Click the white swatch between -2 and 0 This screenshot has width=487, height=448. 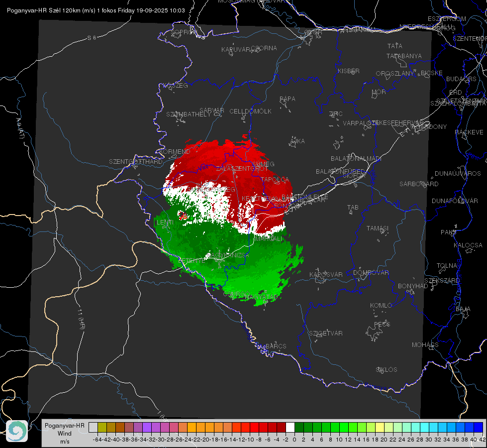coord(290,427)
